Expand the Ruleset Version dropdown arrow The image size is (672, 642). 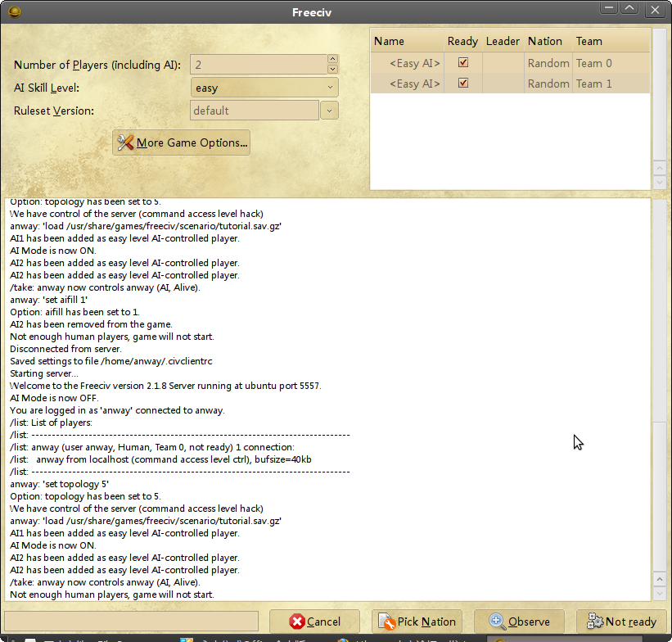(x=329, y=111)
